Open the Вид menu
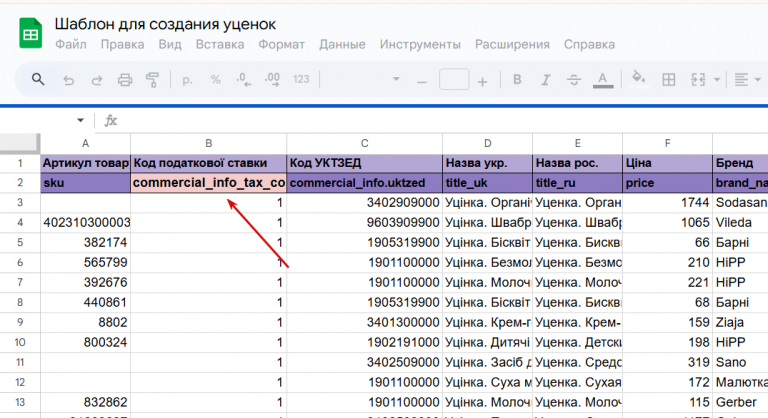Screen dimensions: 768x418 click(170, 45)
